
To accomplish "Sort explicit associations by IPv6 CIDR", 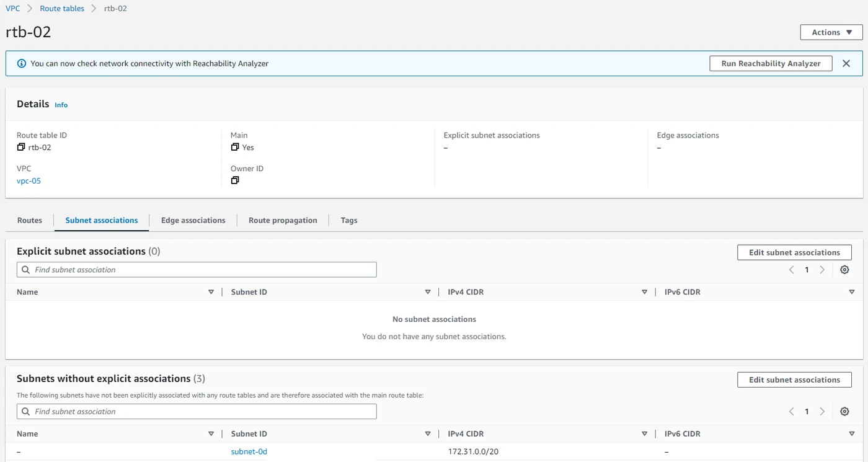I will pyautogui.click(x=852, y=292).
